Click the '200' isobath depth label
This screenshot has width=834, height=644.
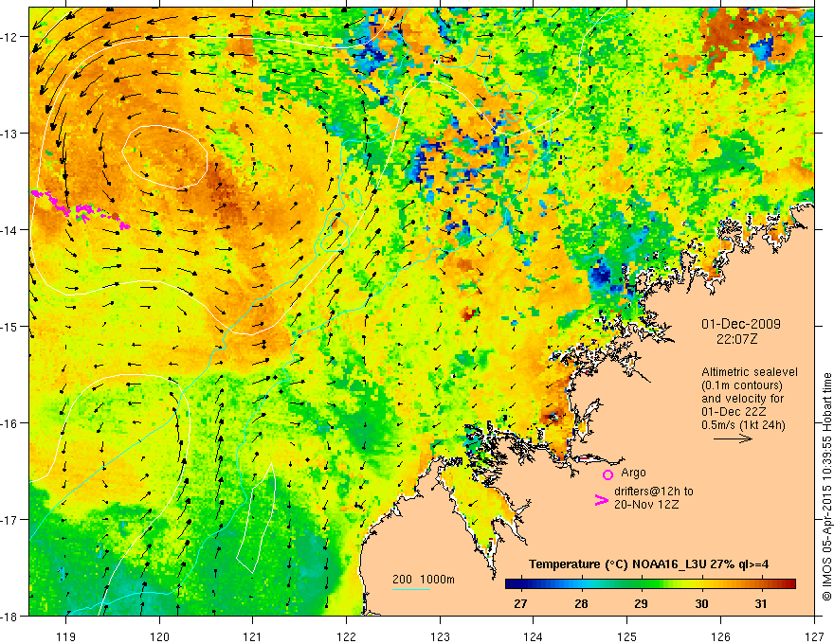tap(402, 580)
